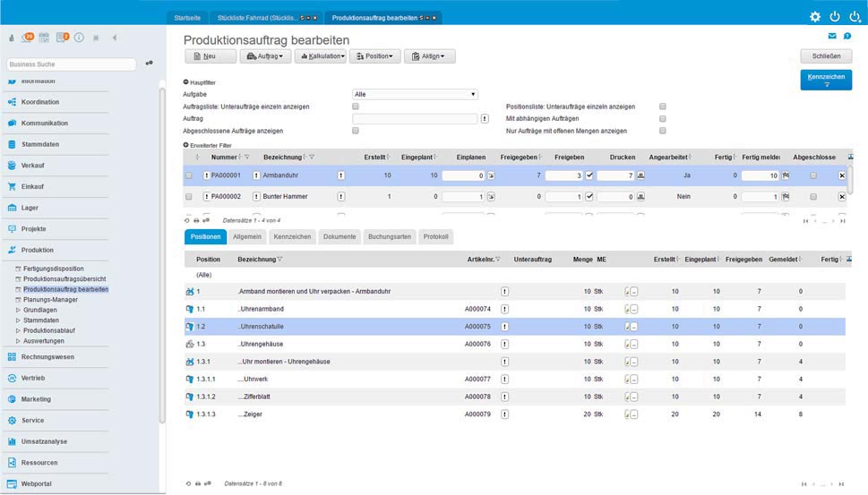Click into the Business Suche search field
The width and height of the screenshot is (868, 495).
click(x=72, y=64)
